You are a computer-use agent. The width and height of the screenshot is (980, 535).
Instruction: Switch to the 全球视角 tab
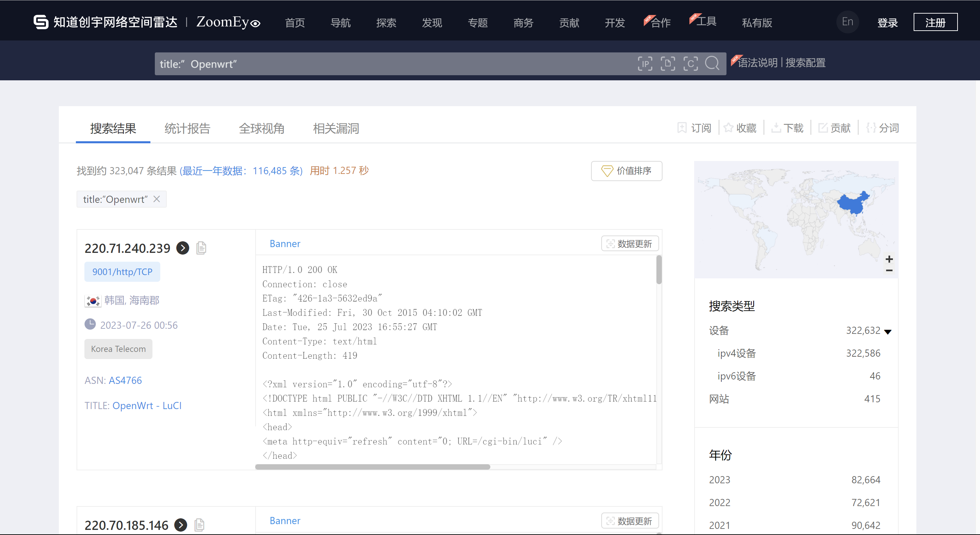point(261,128)
